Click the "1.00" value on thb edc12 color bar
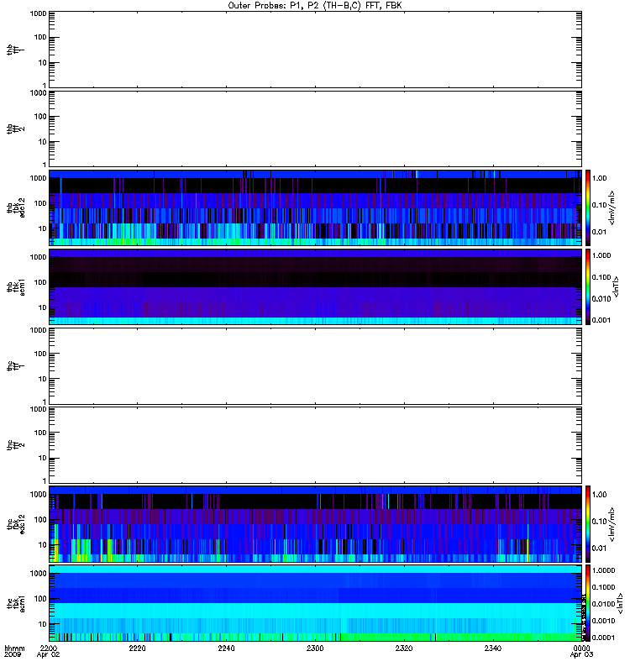Image resolution: width=630 pixels, height=672 pixels. click(599, 178)
